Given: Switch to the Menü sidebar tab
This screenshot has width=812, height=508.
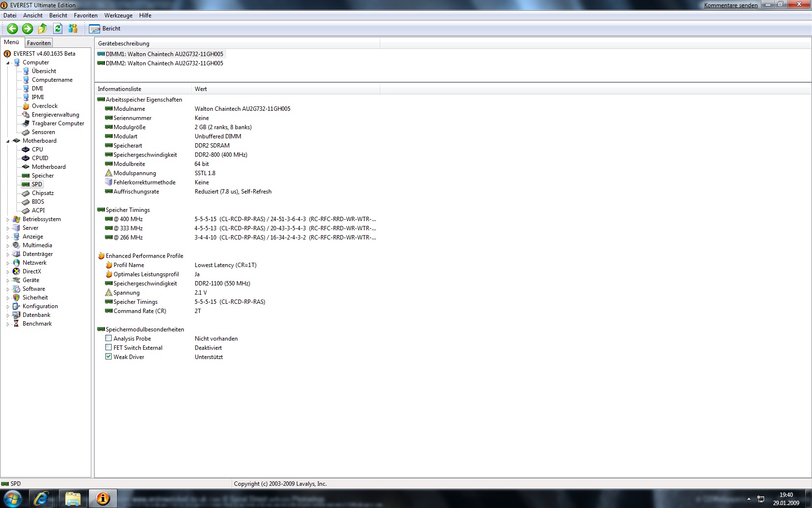Looking at the screenshot, I should tap(12, 42).
